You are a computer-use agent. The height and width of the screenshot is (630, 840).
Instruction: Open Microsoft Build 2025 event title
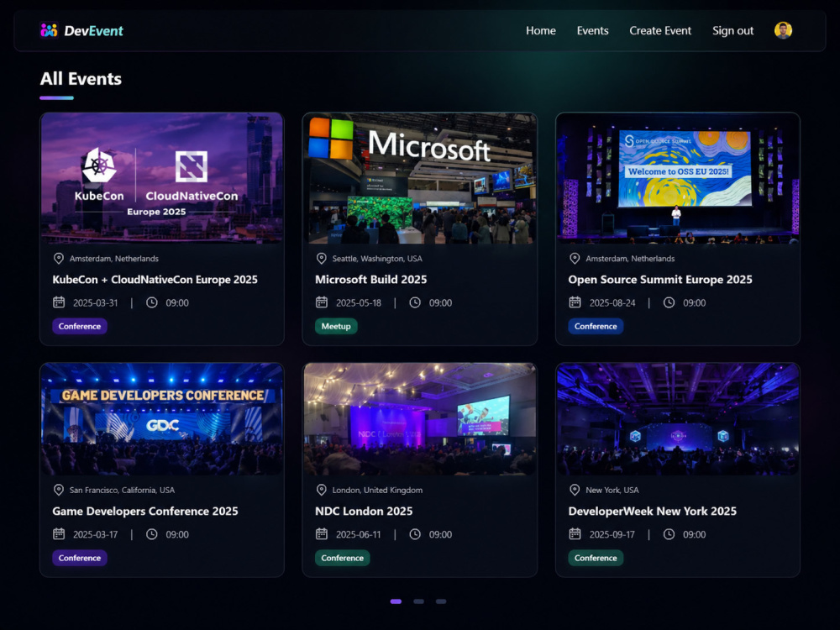pyautogui.click(x=370, y=279)
